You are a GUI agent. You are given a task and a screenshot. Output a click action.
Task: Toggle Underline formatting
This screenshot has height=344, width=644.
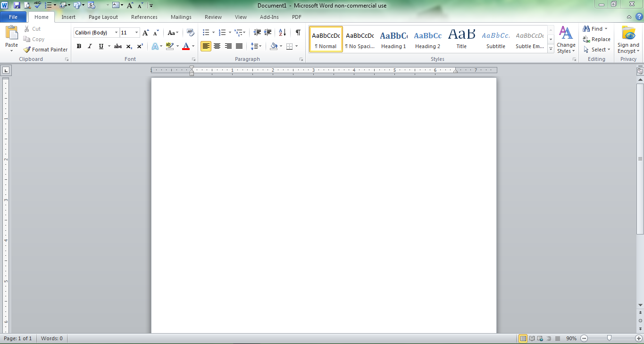101,46
